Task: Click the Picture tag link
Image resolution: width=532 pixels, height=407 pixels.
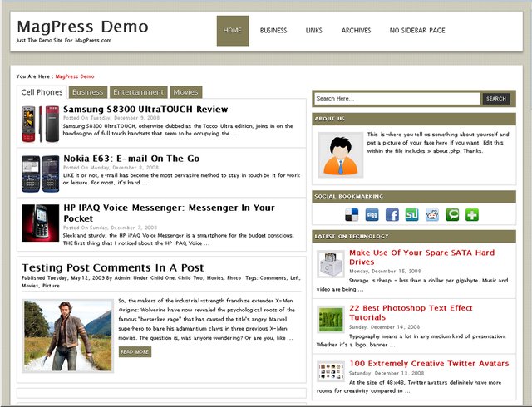Action: pyautogui.click(x=51, y=286)
